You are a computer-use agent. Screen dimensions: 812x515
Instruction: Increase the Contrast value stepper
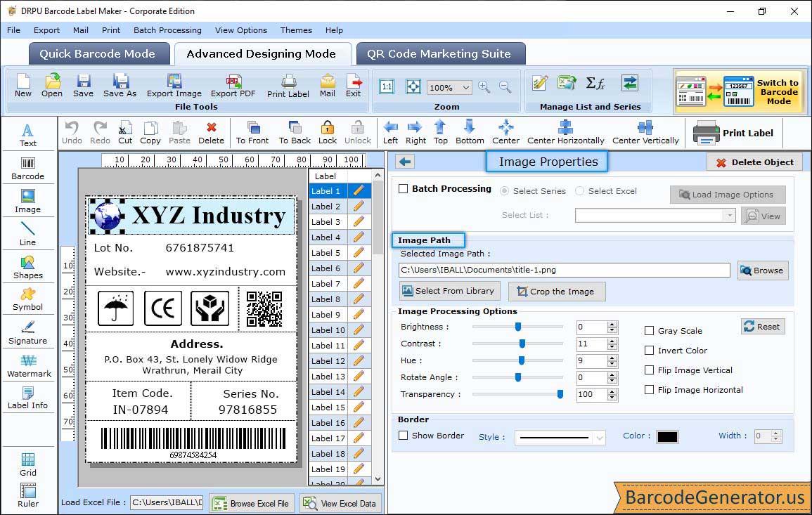[x=612, y=341]
